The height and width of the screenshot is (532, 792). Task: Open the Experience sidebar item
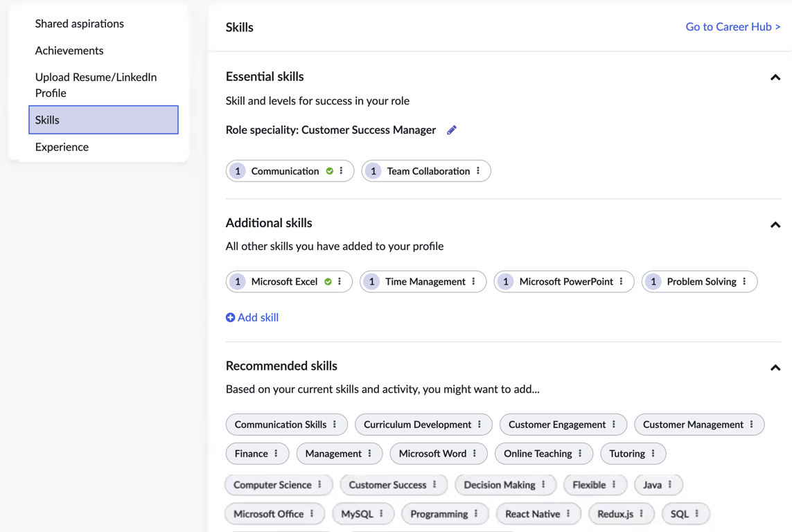pyautogui.click(x=62, y=147)
